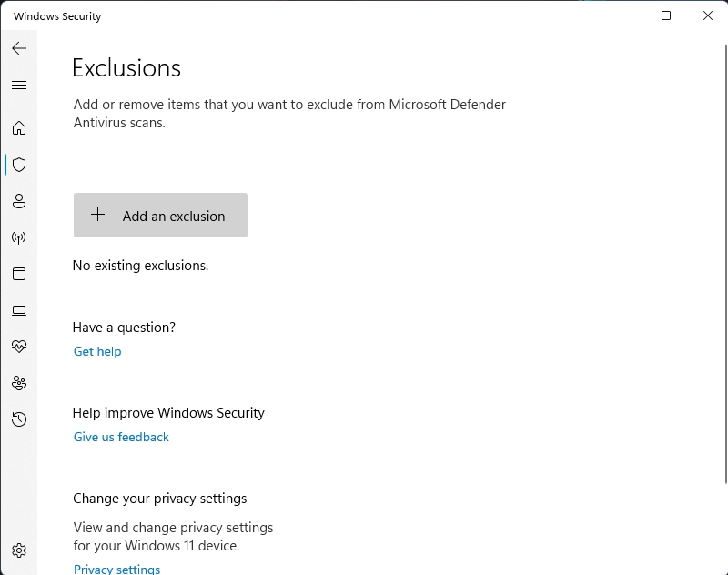Open the Home section icon
The height and width of the screenshot is (575, 728).
[19, 127]
